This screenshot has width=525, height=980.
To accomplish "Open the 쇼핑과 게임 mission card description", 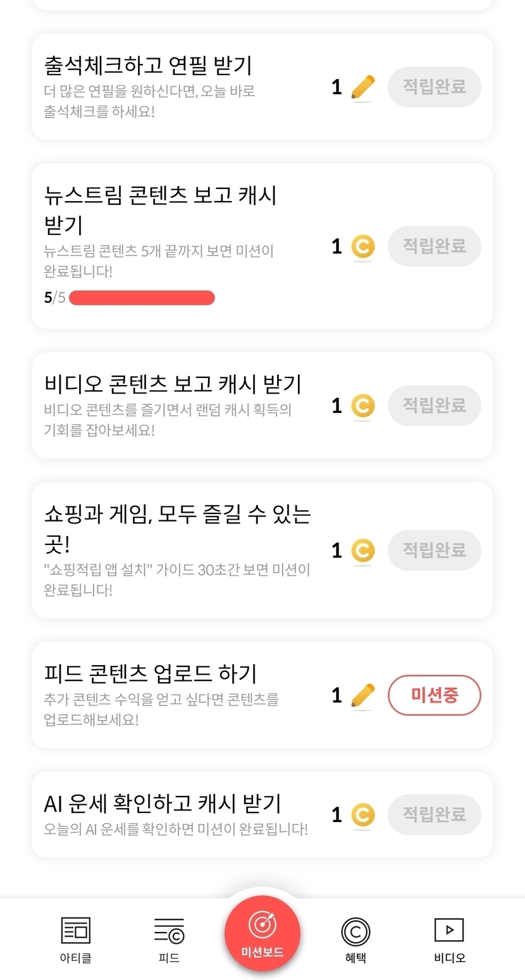I will (x=177, y=580).
